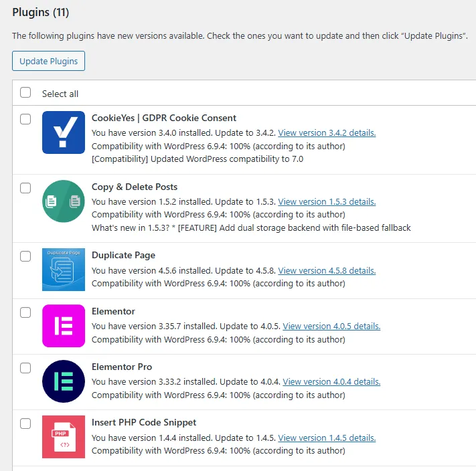This screenshot has width=476, height=471.
Task: Click 'Updated WordPress compatibility to 7.0' text
Action: [x=227, y=159]
